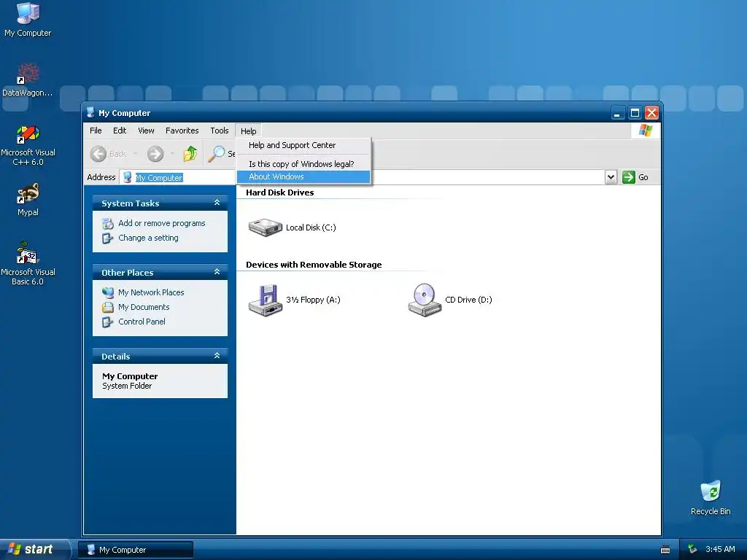This screenshot has width=747, height=560.
Task: Click the Change a setting icon
Action: click(108, 238)
